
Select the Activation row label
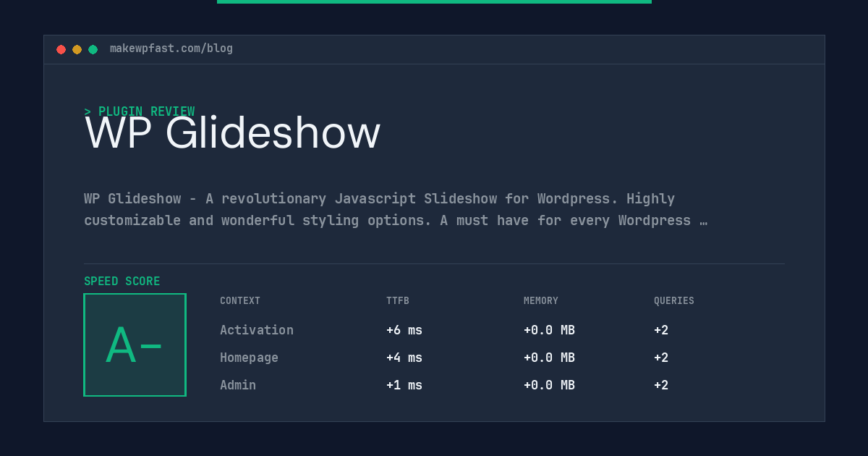click(x=257, y=330)
